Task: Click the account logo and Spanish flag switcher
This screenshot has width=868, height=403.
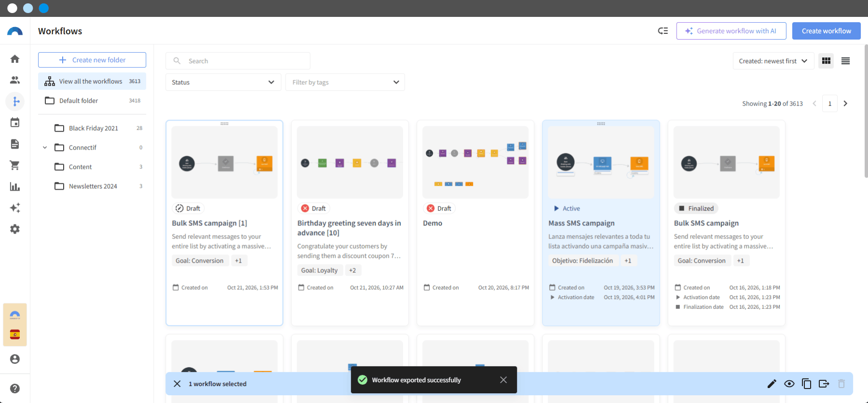Action: tap(15, 325)
